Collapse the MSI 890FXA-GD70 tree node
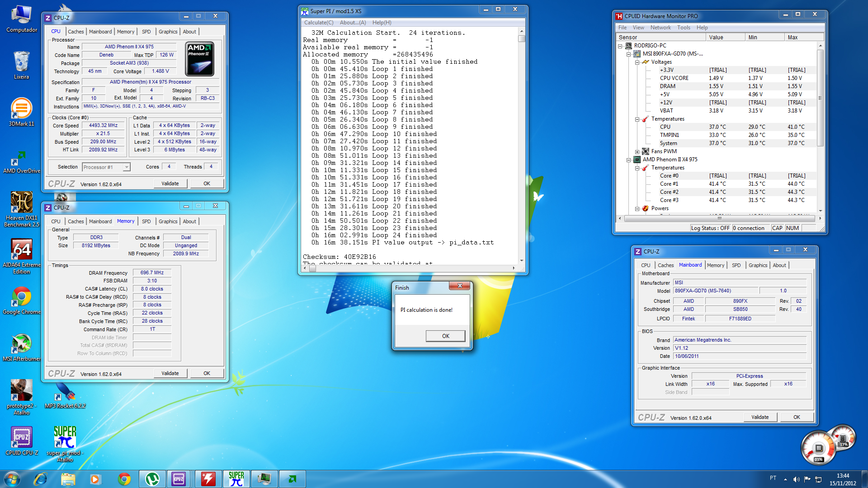Image resolution: width=868 pixels, height=488 pixels. point(629,54)
